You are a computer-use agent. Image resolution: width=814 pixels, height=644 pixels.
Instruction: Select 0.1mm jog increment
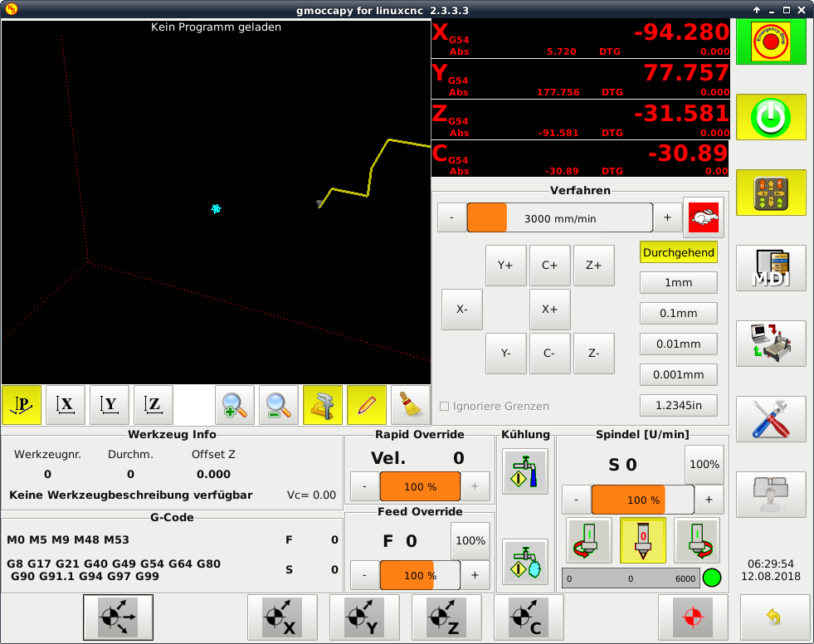[x=679, y=313]
